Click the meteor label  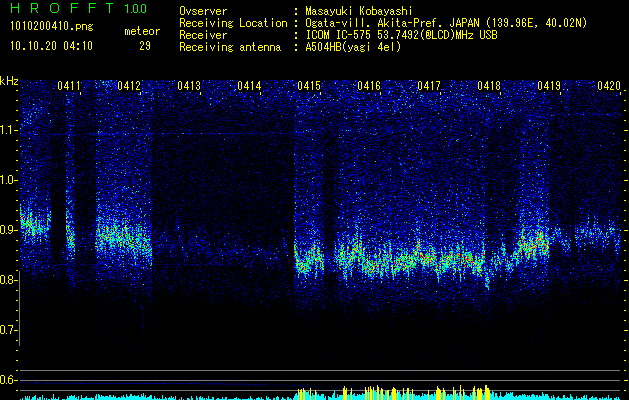tap(142, 31)
